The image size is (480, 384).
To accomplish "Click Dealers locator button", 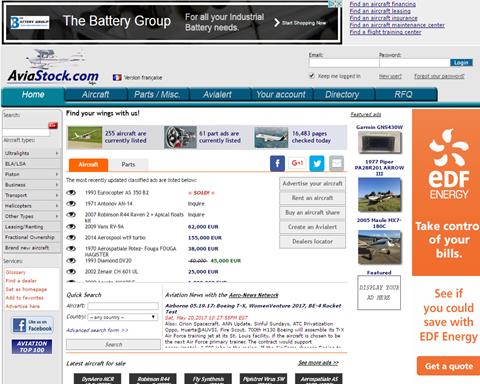I will [x=312, y=241].
